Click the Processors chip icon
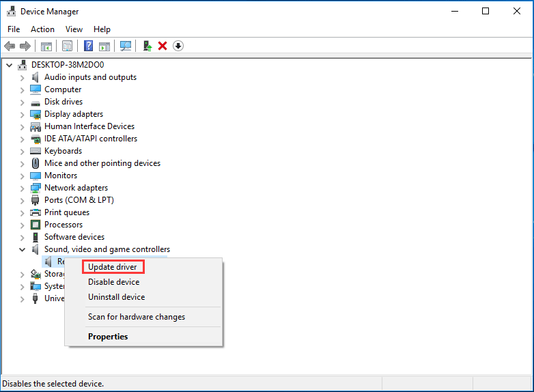This screenshot has height=392, width=534. coord(36,225)
